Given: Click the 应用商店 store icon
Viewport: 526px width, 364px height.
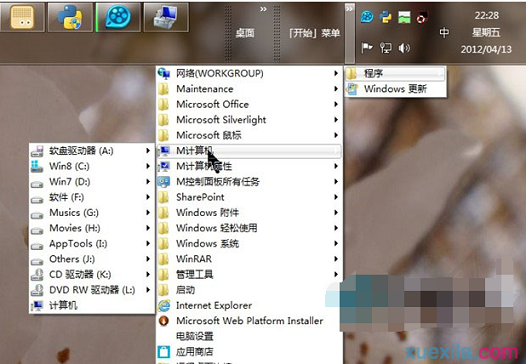Looking at the screenshot, I should click(164, 352).
